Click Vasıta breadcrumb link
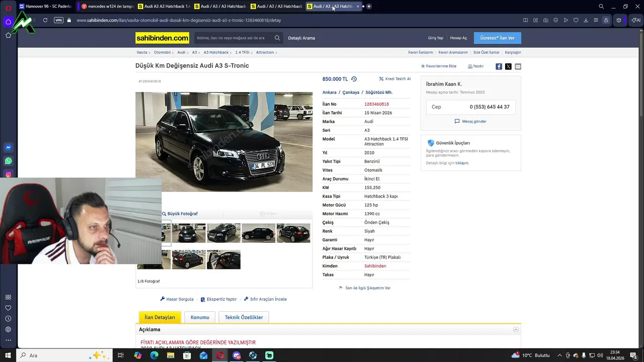This screenshot has width=644, height=362. 142,52
